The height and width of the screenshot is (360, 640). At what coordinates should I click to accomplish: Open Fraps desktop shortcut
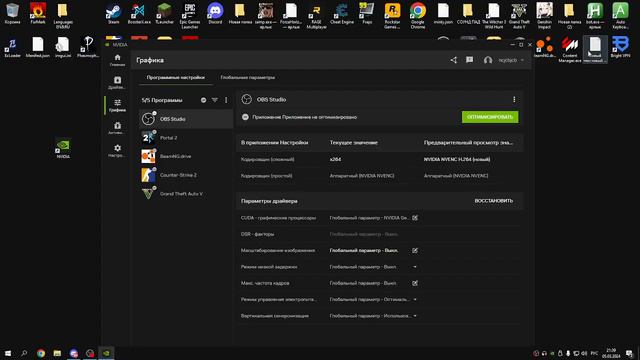pos(367,14)
